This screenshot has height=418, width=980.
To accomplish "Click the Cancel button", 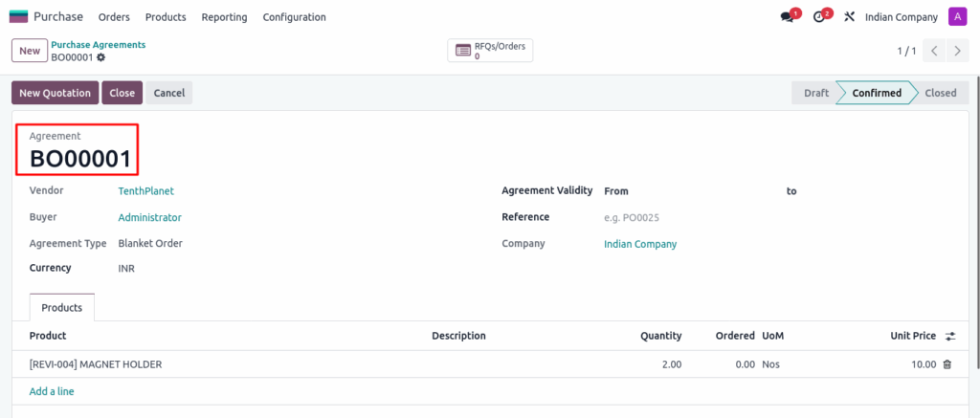I will pos(168,93).
